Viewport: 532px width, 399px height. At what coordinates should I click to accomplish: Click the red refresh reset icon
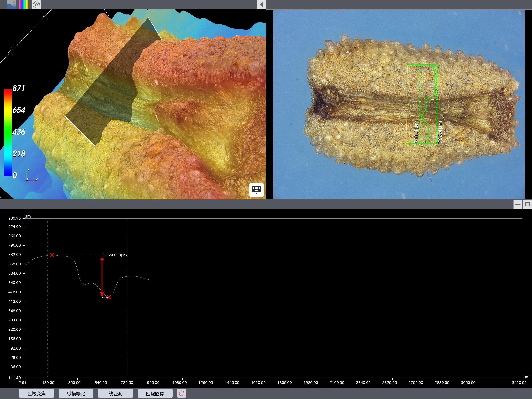(182, 393)
